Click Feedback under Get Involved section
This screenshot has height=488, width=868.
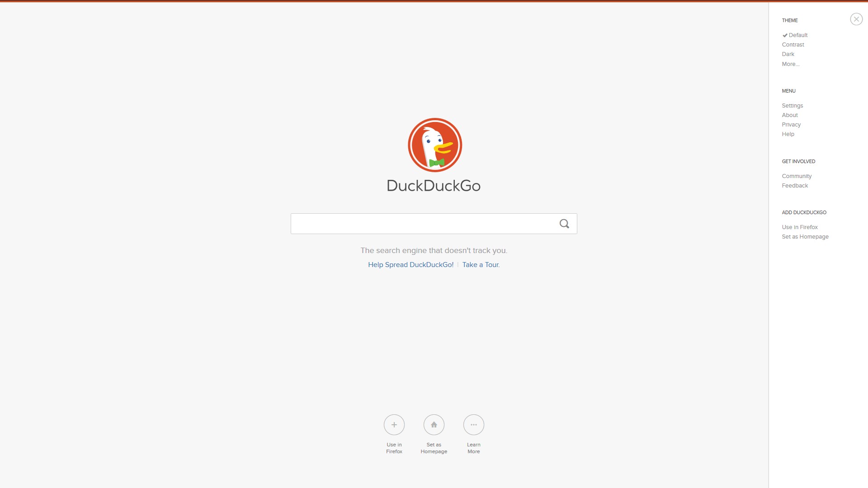(x=795, y=185)
